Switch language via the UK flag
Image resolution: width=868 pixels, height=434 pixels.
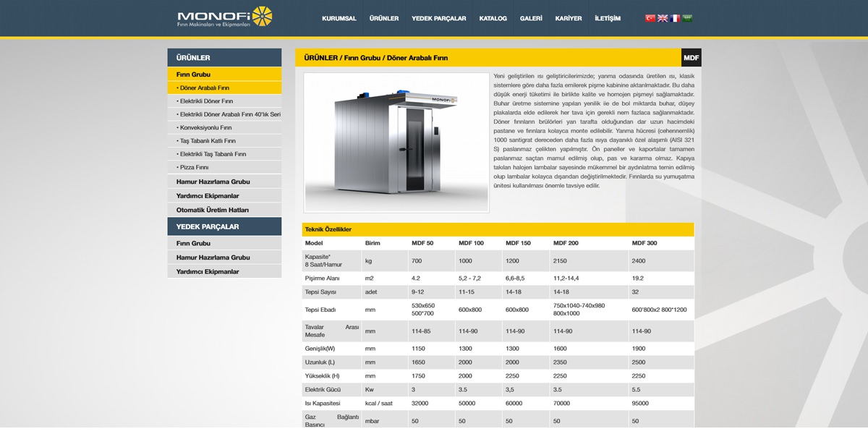click(x=663, y=18)
